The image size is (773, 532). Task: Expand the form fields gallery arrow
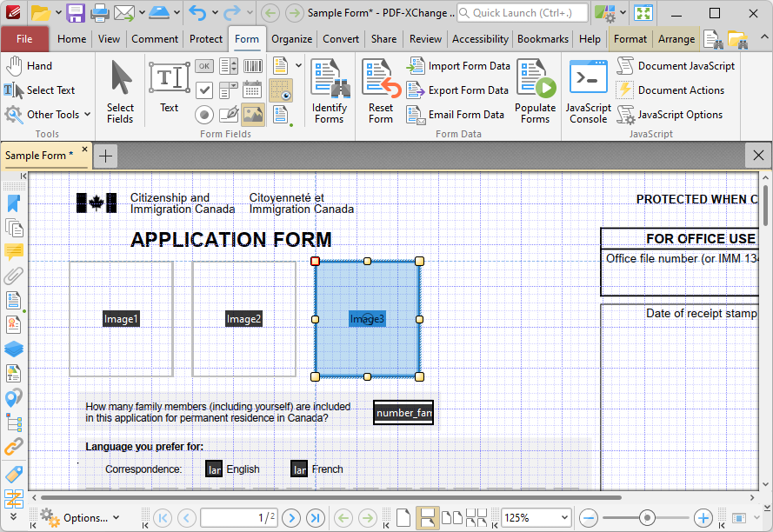[x=299, y=65]
